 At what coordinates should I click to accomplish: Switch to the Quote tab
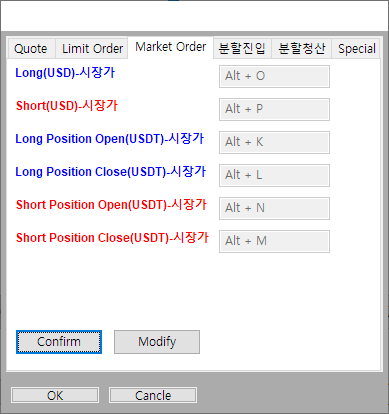pos(31,49)
